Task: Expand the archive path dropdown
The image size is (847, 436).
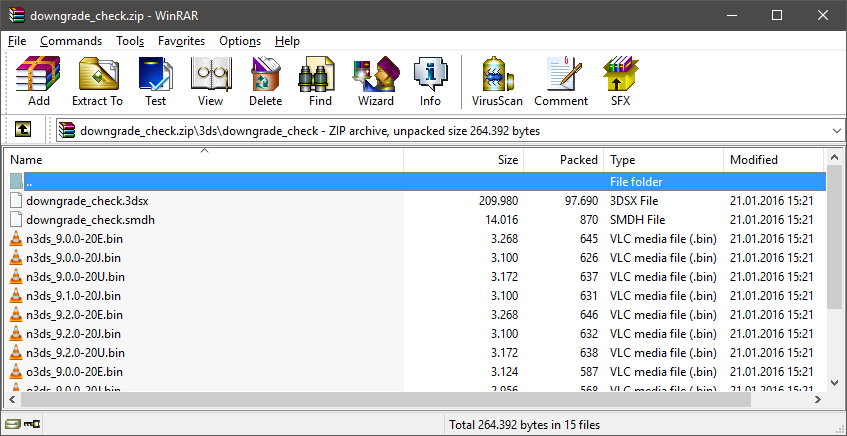Action: pyautogui.click(x=836, y=130)
